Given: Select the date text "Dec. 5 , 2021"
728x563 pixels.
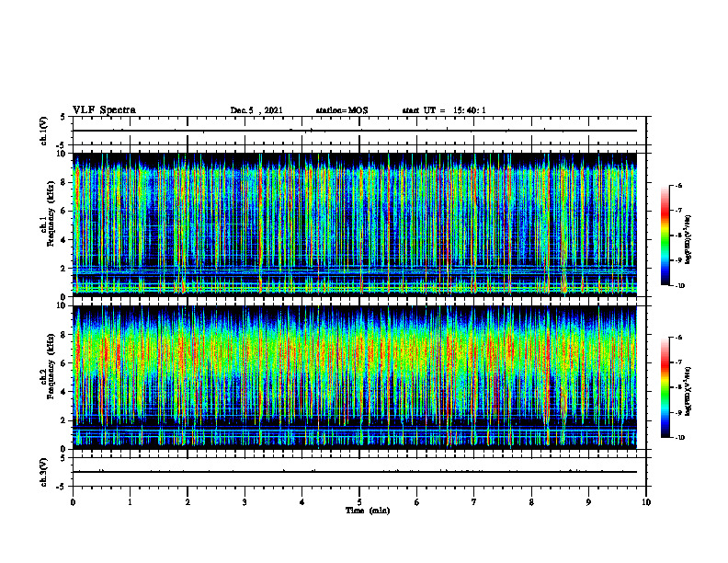Looking at the screenshot, I should coord(256,110).
